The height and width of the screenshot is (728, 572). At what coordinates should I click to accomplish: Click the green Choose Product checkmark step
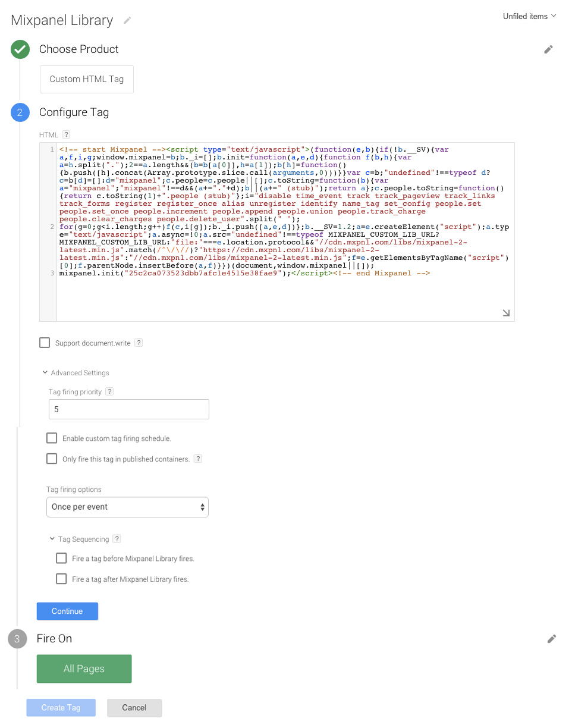20,49
